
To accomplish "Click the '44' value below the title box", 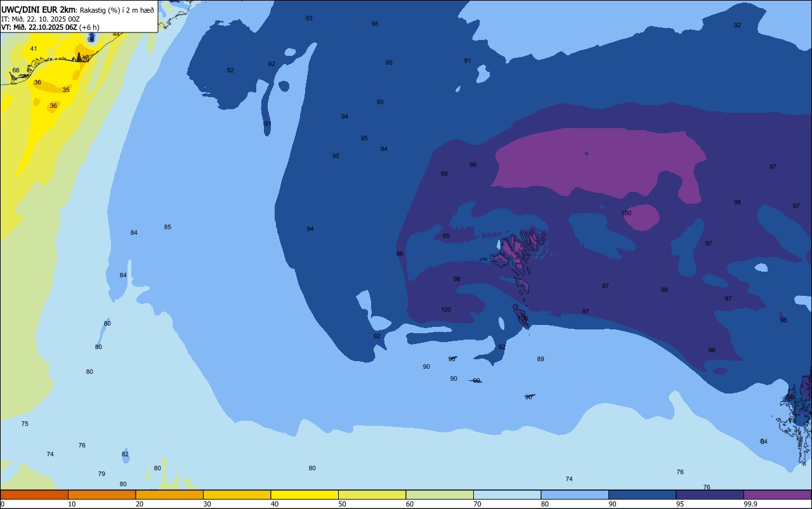I will coord(116,34).
